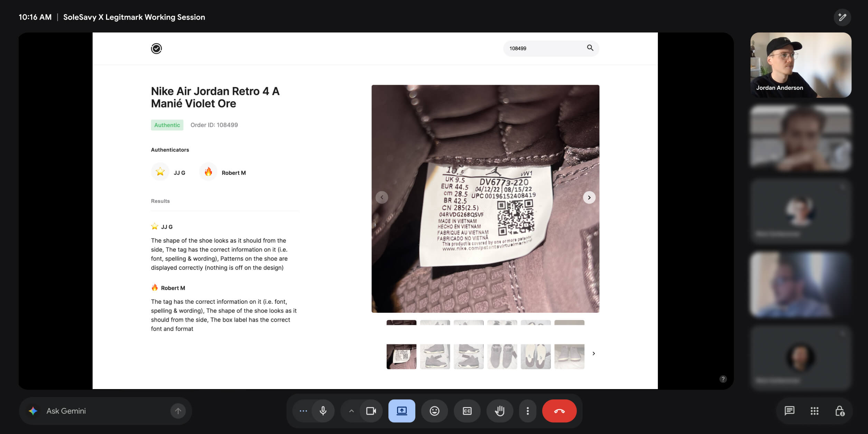The image size is (868, 434).
Task: Select the insoles thumbnail
Action: [x=536, y=356]
